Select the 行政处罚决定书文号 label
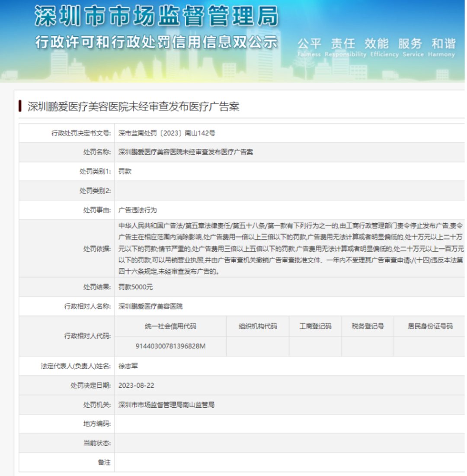Image resolution: width=467 pixels, height=476 pixels. point(81,133)
